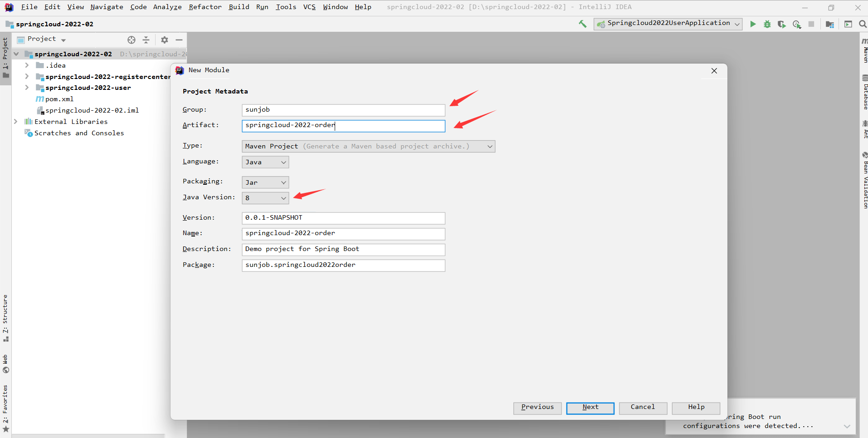
Task: Collapse the springcloud-2022-02 root node
Action: tap(16, 54)
